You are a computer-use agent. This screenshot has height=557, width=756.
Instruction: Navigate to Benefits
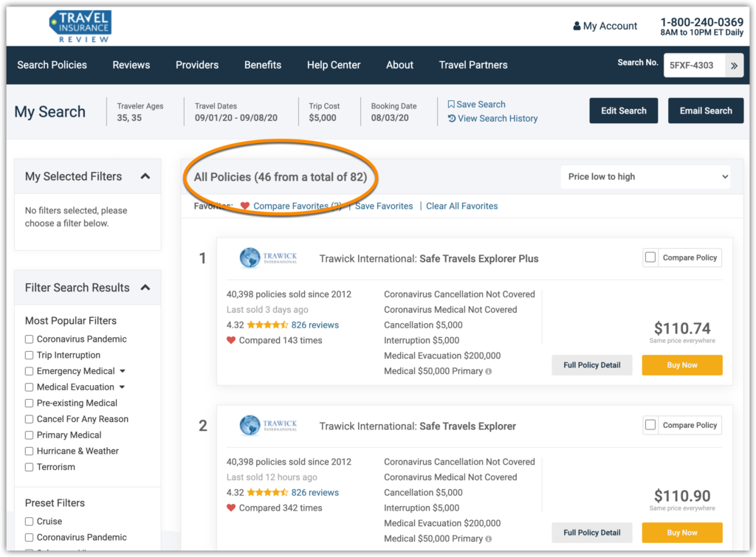(263, 65)
